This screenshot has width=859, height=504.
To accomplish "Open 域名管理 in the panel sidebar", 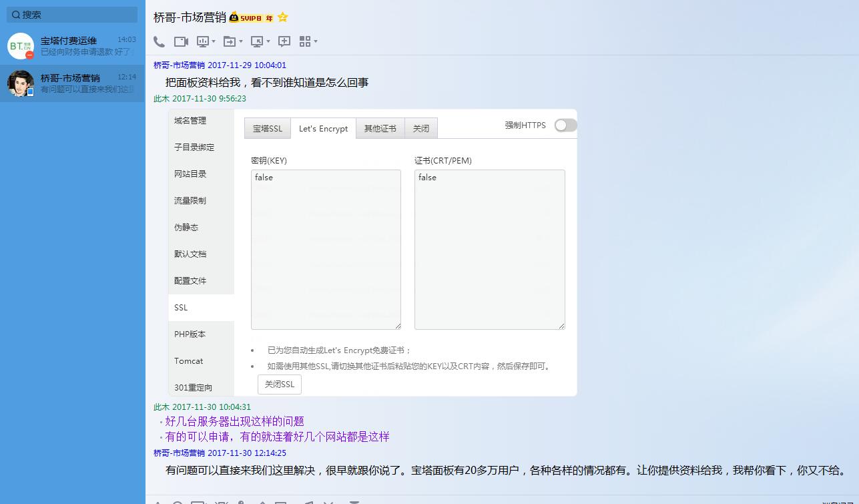I will pyautogui.click(x=202, y=121).
